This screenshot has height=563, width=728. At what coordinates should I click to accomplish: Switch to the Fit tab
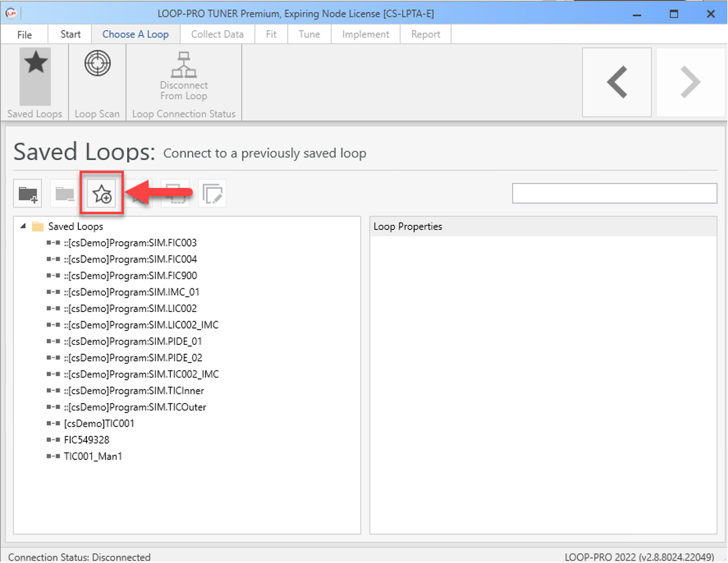(x=271, y=34)
